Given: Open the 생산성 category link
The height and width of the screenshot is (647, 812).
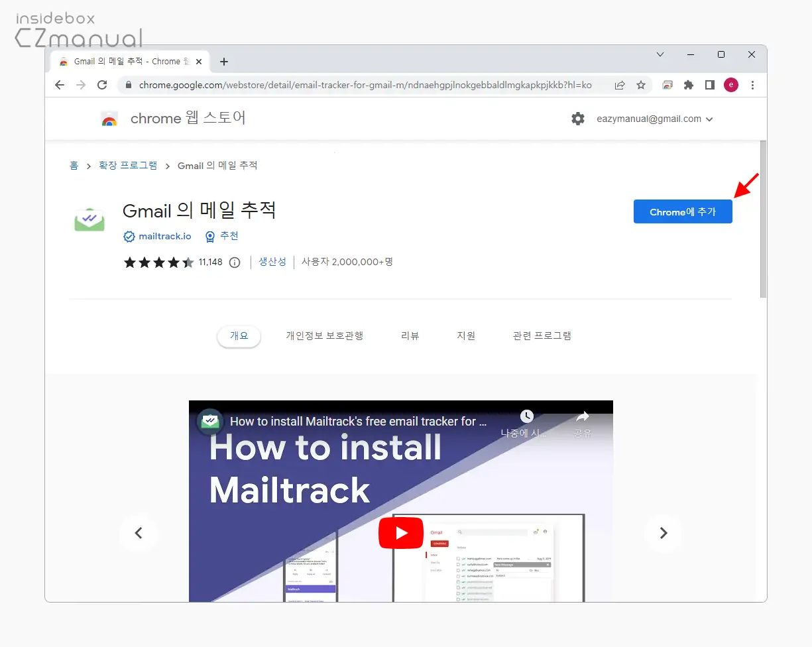Looking at the screenshot, I should pyautogui.click(x=272, y=262).
